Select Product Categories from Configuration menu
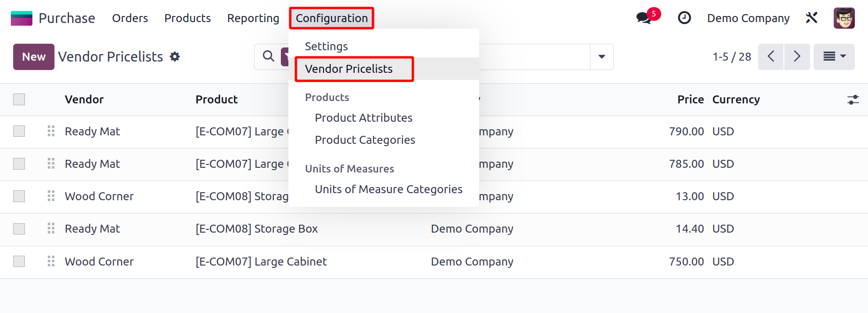The width and height of the screenshot is (868, 313). pyautogui.click(x=365, y=140)
